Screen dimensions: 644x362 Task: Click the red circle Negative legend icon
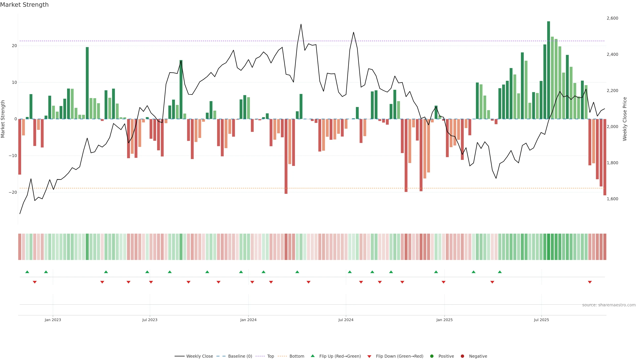pyautogui.click(x=462, y=356)
